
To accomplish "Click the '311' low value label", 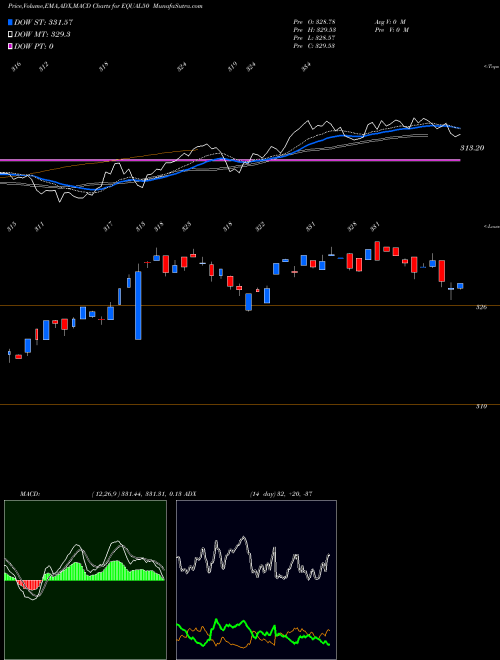I will [39, 227].
